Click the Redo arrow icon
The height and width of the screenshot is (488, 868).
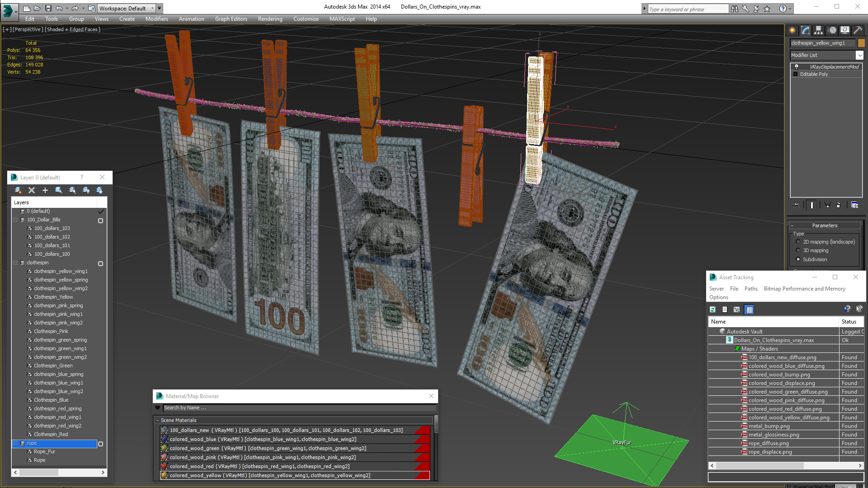75,8
